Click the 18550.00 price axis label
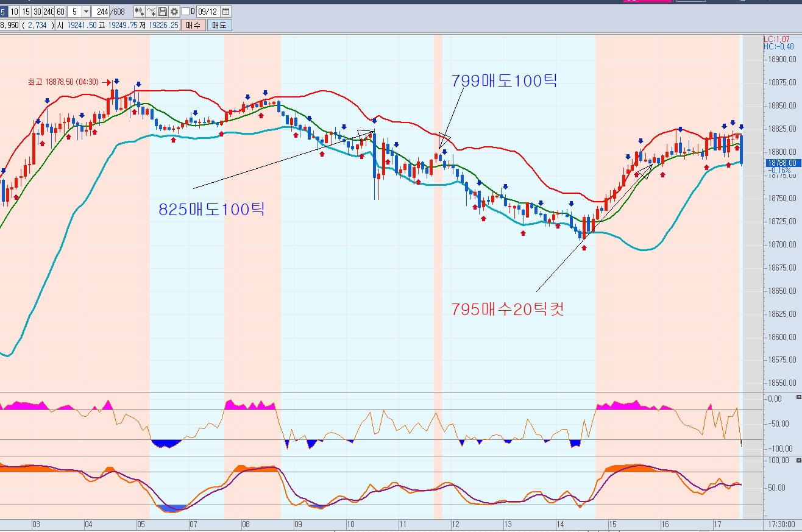This screenshot has width=802, height=532. tap(782, 383)
